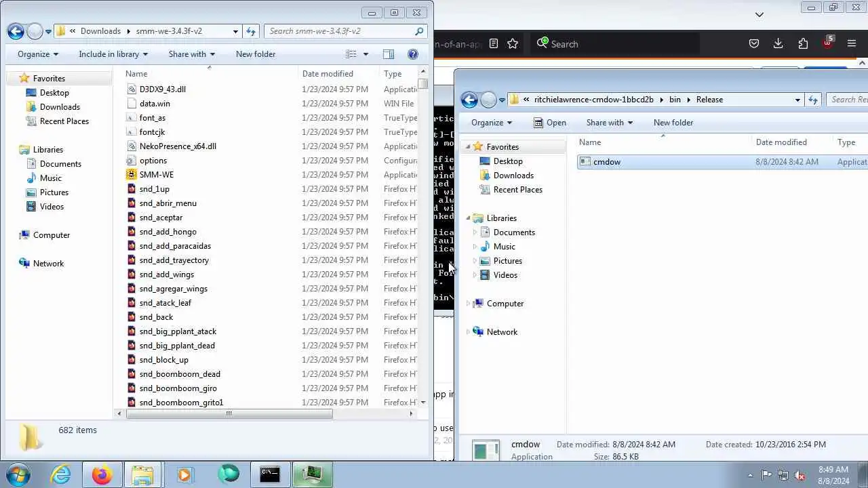Viewport: 868px width, 488px height.
Task: Toggle preview pane icon in smm-we toolbar
Action: (x=389, y=54)
